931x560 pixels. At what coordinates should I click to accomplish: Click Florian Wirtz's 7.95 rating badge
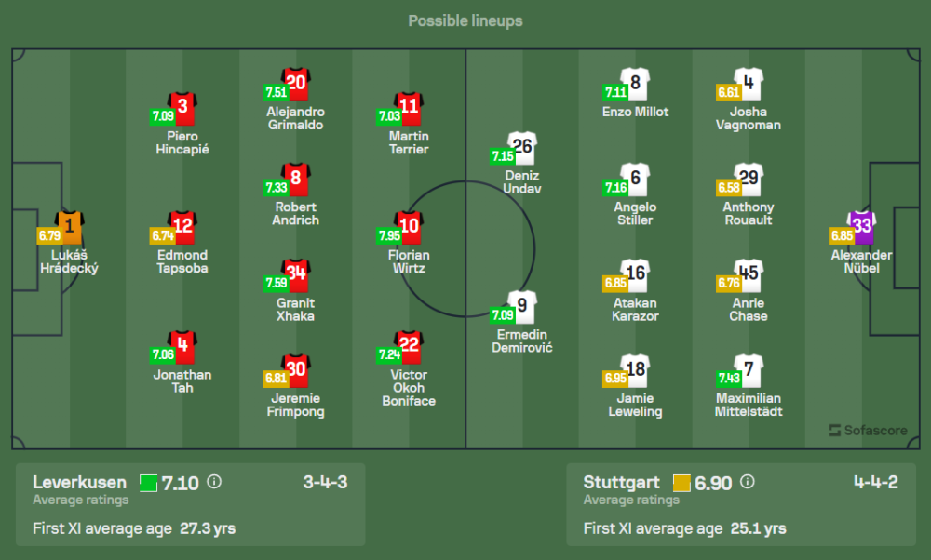(x=387, y=234)
